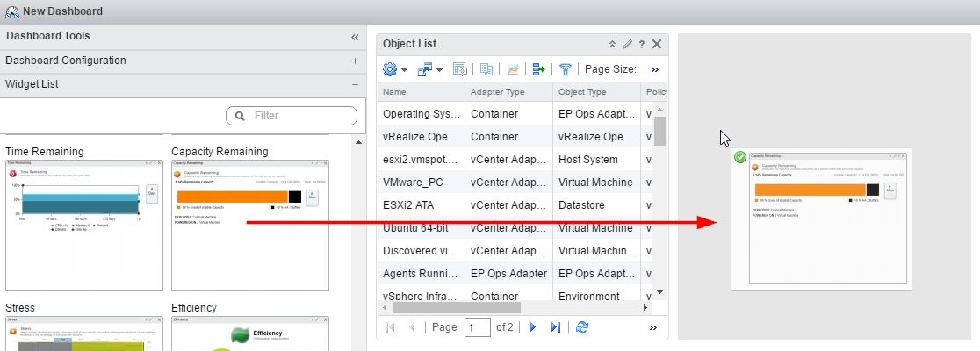The height and width of the screenshot is (351, 980).
Task: Edit the Object List widget with pencil icon
Action: click(627, 44)
